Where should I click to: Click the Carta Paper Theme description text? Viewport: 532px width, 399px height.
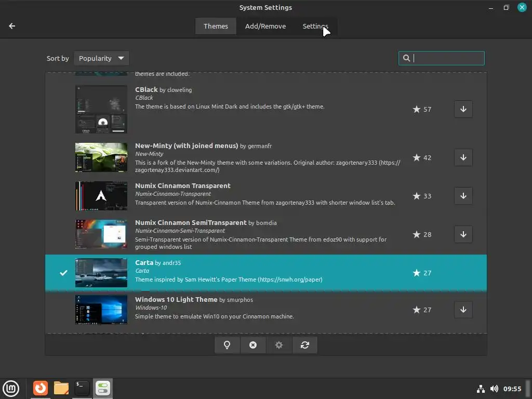coord(229,280)
